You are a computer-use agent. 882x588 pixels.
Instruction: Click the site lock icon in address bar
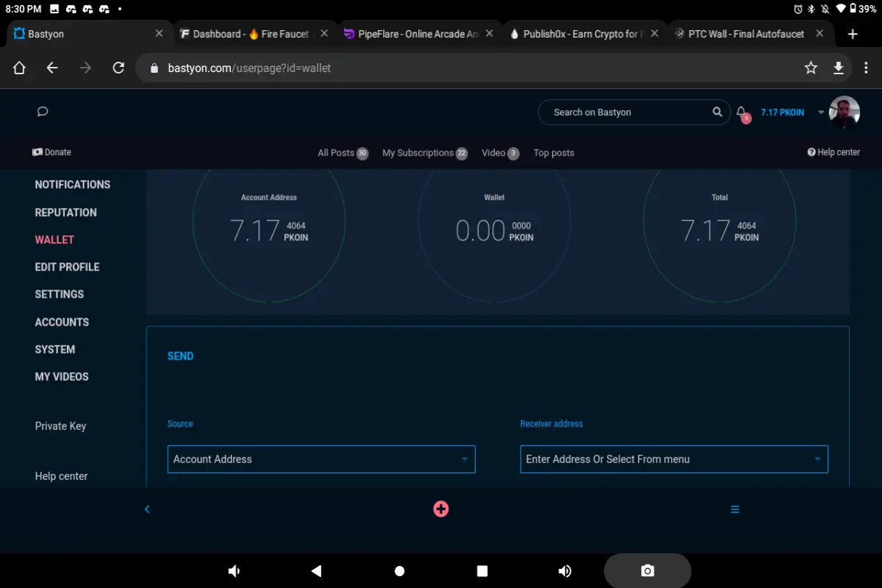tap(154, 68)
